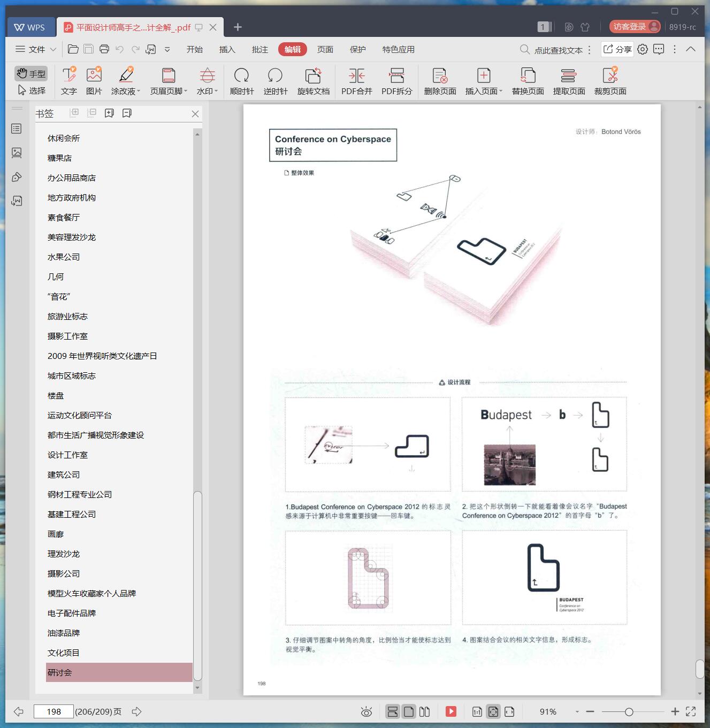Image resolution: width=710 pixels, height=728 pixels.
Task: Click Extract Page (提取页面)
Action: pos(569,81)
